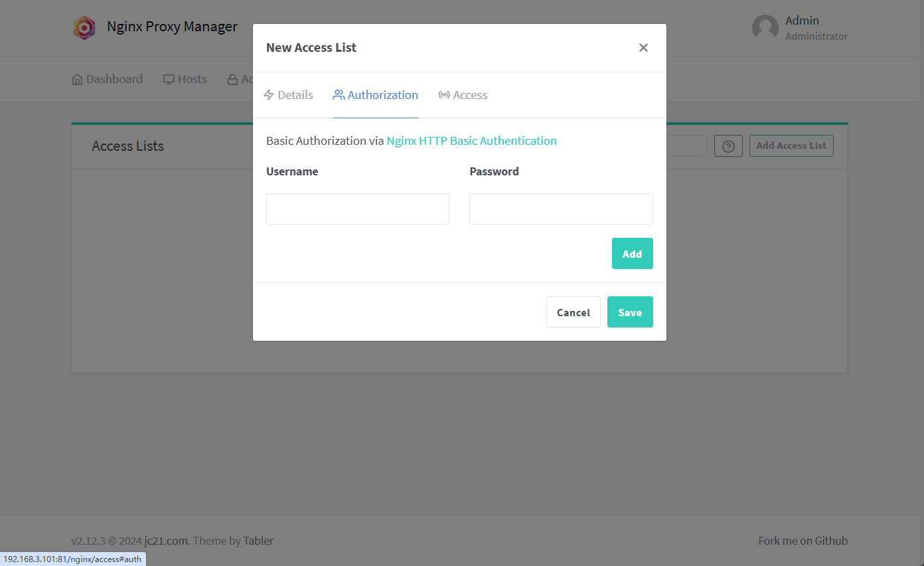
Task: Follow the Fork me on Github link
Action: pyautogui.click(x=803, y=541)
